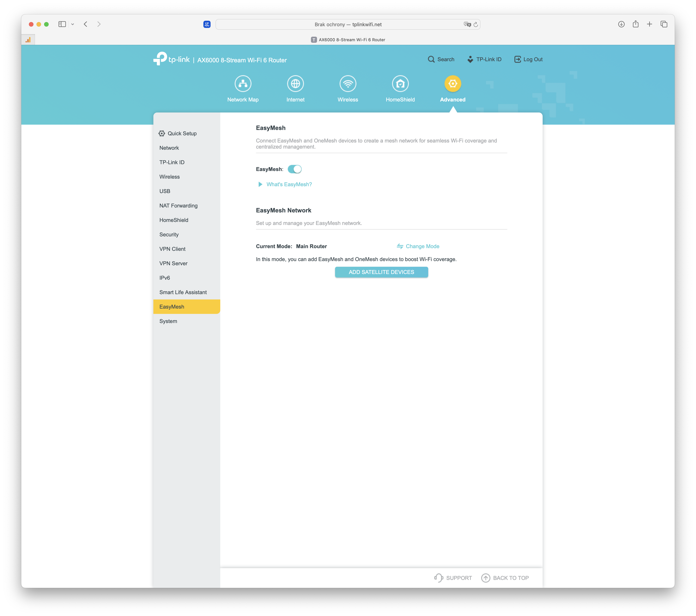Open the HomeShield icon

[x=400, y=83]
